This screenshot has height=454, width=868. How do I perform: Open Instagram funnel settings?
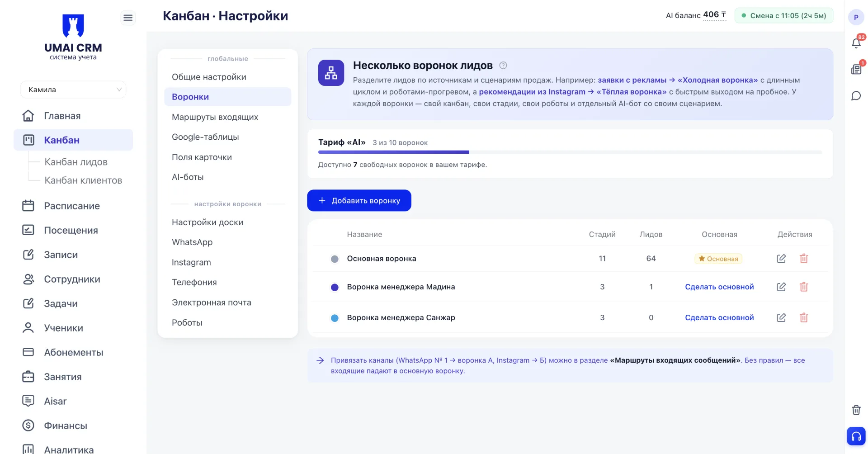[227, 262]
